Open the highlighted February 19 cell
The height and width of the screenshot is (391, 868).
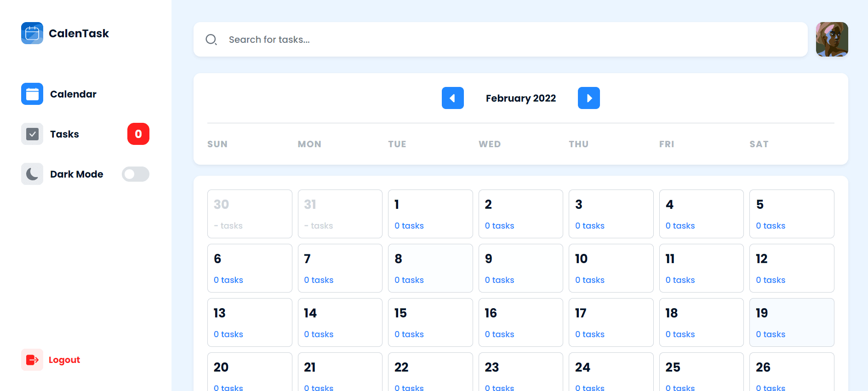pos(792,322)
